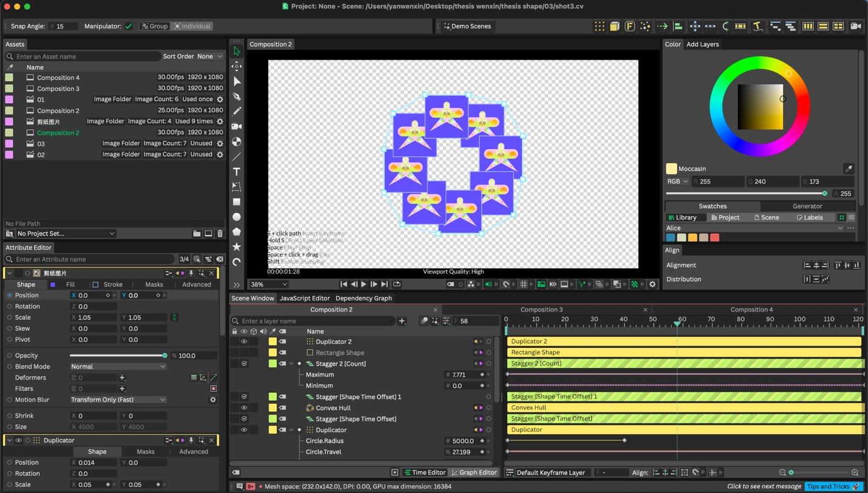Open settings gear for image folder 01
Viewport: 868px width, 493px height.
point(220,99)
